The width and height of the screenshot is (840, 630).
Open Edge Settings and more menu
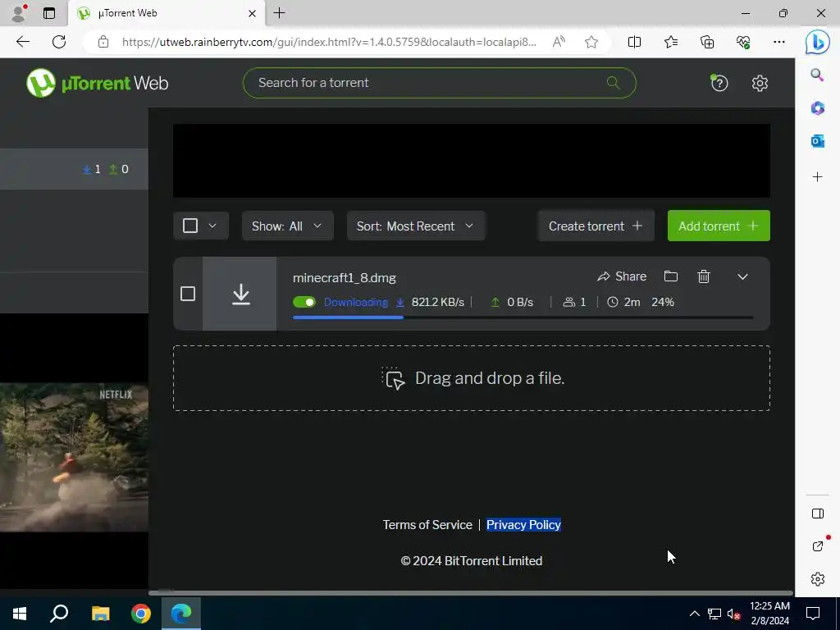pos(779,42)
